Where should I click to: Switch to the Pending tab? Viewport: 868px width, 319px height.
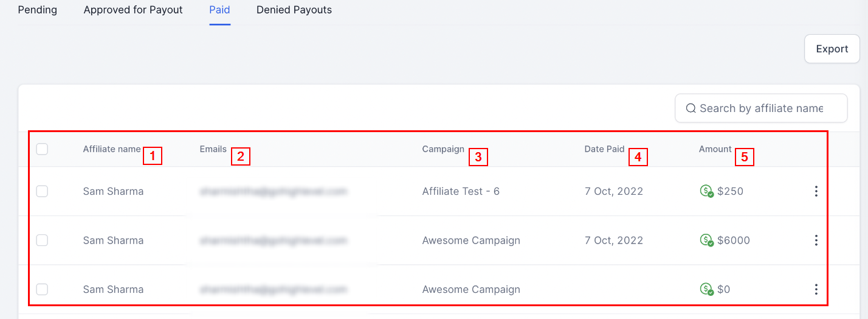(x=38, y=10)
